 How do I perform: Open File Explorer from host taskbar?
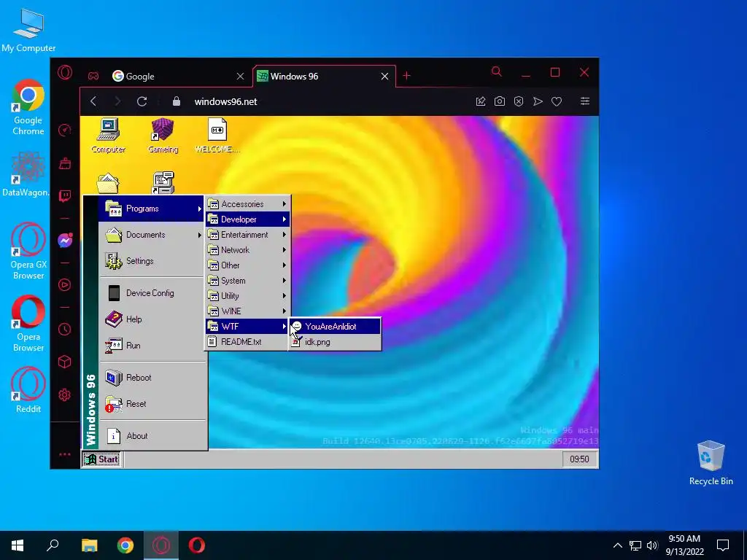click(x=89, y=545)
